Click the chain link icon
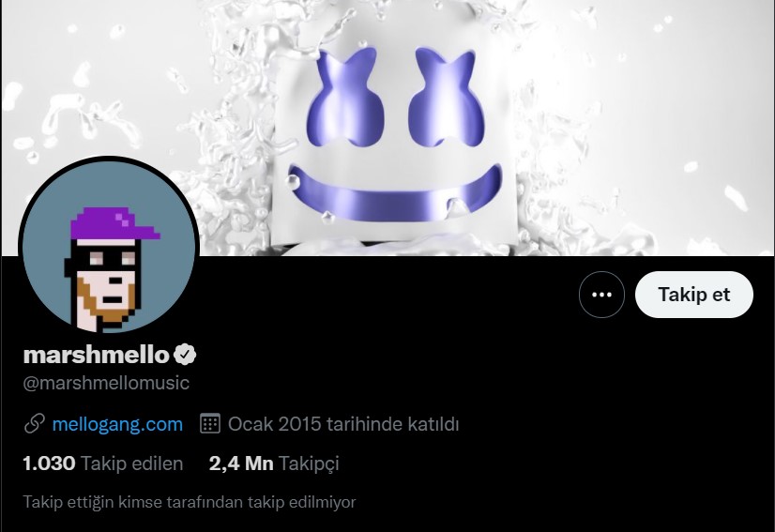Viewport: 775px width, 532px height. pos(34,424)
